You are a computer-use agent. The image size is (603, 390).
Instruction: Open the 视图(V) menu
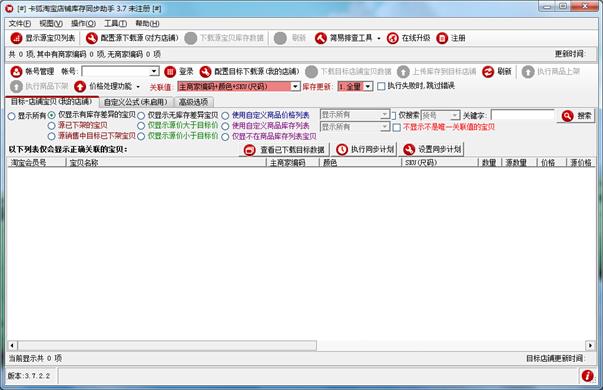[51, 23]
